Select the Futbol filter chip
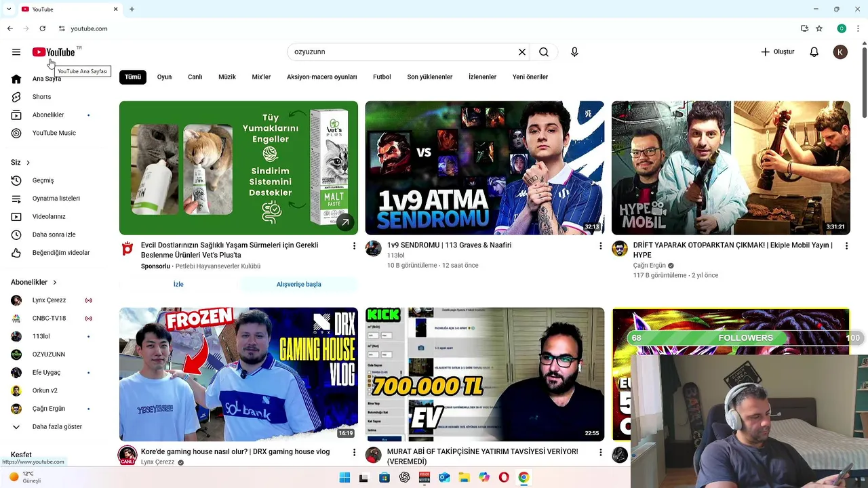The image size is (868, 488). (382, 77)
